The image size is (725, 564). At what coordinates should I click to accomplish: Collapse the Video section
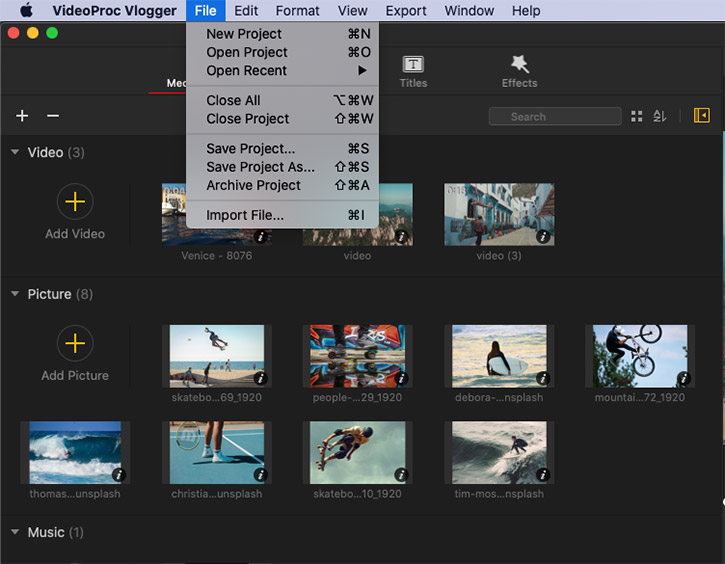click(x=15, y=153)
